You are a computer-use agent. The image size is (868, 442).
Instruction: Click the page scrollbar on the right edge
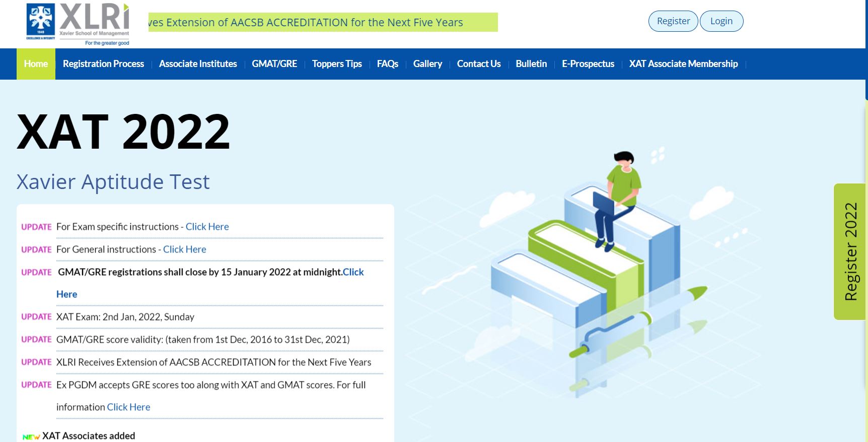click(x=866, y=50)
